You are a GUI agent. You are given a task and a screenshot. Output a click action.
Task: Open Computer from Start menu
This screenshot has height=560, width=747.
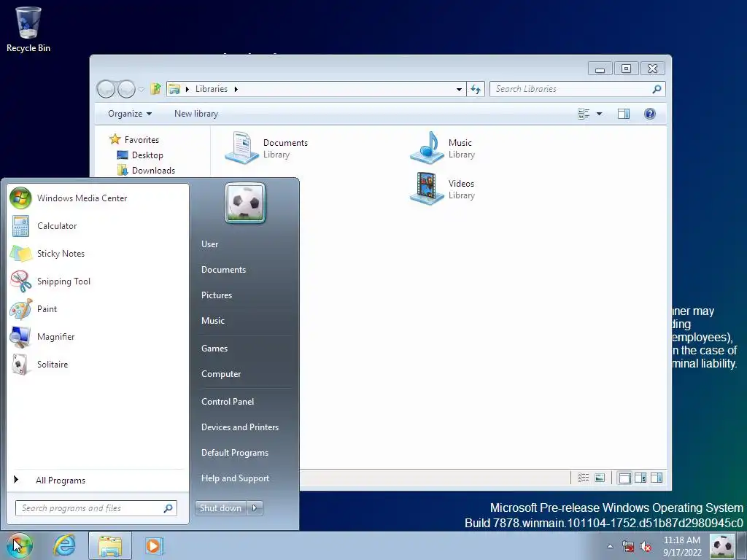pos(244,374)
